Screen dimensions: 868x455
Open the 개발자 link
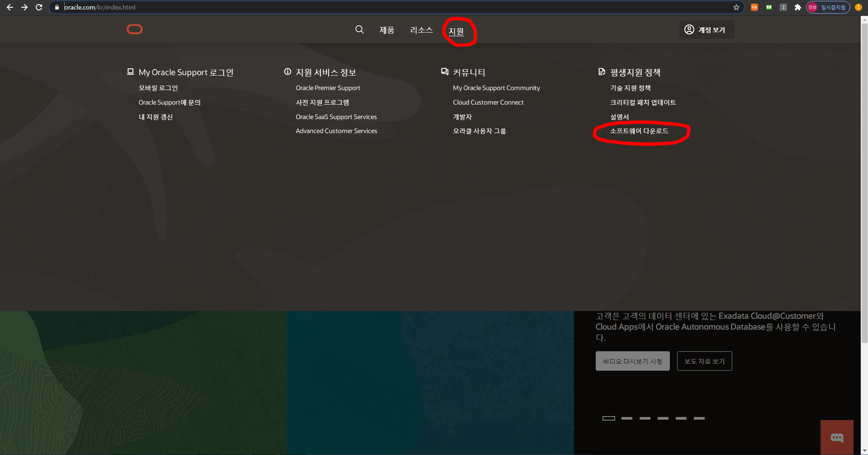coord(462,117)
